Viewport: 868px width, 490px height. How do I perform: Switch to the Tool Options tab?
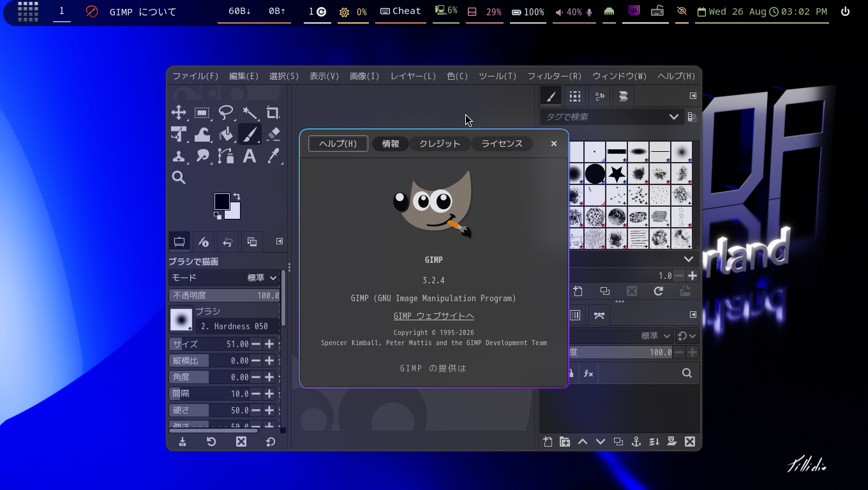tap(179, 242)
